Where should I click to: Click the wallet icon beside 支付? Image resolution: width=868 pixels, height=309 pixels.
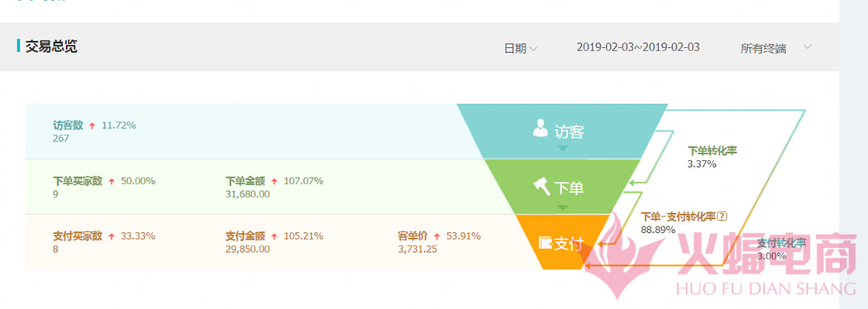[x=546, y=243]
